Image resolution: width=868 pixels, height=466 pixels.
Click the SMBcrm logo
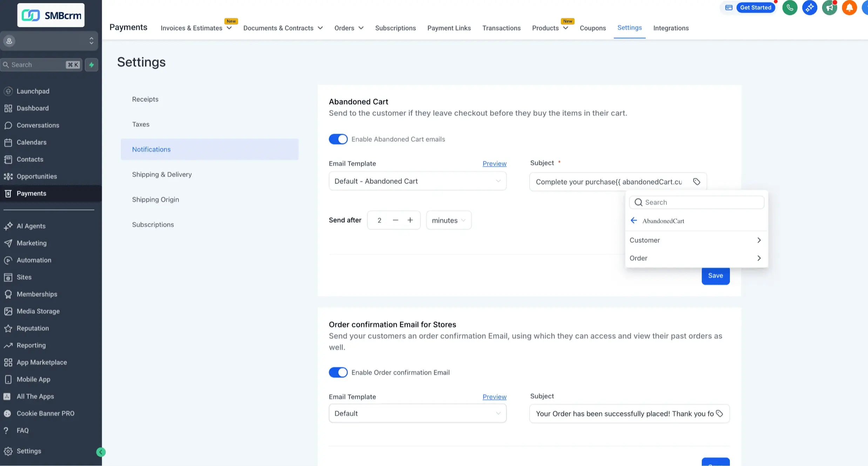(51, 15)
